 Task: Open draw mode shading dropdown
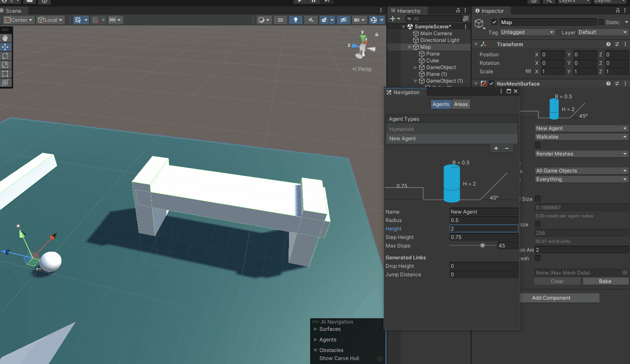coord(264,20)
